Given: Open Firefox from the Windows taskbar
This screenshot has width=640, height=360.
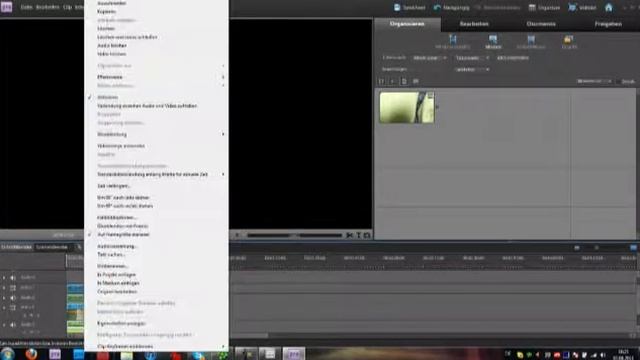Looking at the screenshot, I should click(31, 354).
